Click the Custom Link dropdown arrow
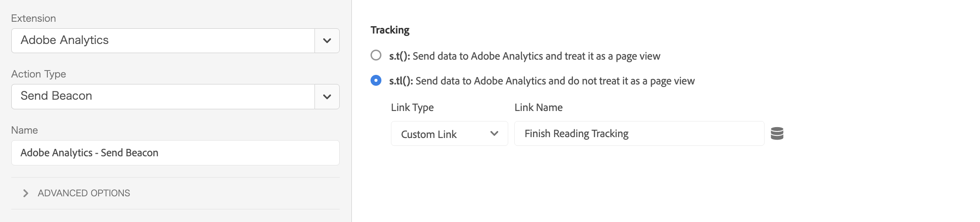This screenshot has width=980, height=222. [x=494, y=134]
